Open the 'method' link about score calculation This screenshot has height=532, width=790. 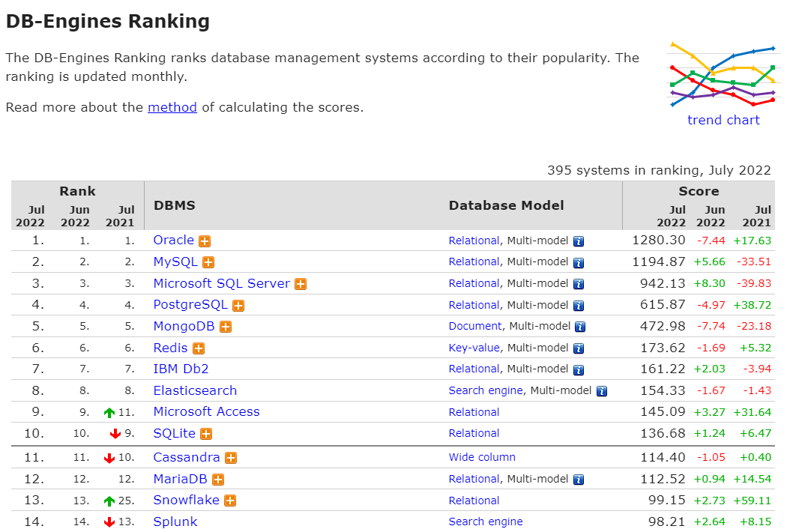(172, 107)
